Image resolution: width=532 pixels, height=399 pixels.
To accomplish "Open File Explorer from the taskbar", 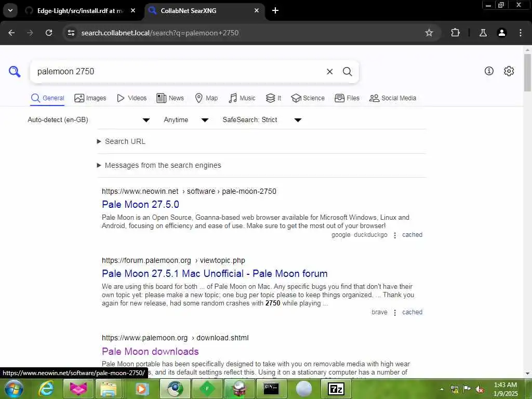I will click(x=108, y=389).
